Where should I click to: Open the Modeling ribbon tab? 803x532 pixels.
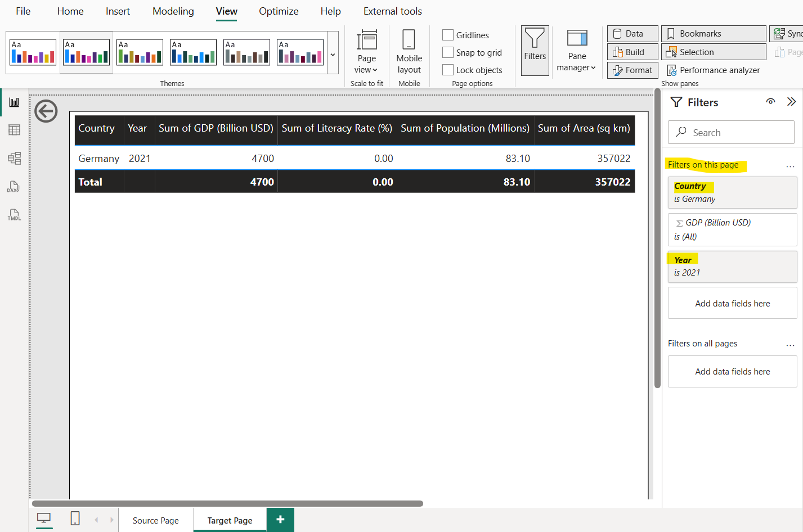tap(173, 11)
